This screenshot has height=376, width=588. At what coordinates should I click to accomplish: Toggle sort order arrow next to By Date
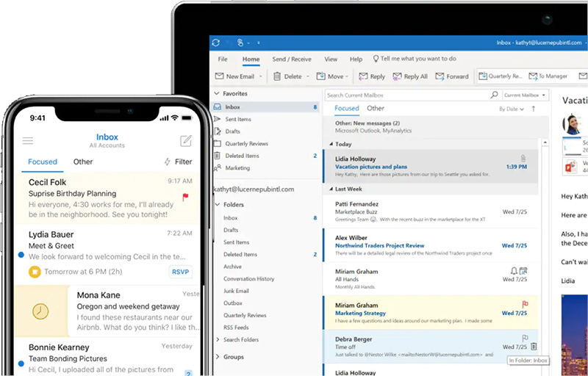(x=534, y=109)
